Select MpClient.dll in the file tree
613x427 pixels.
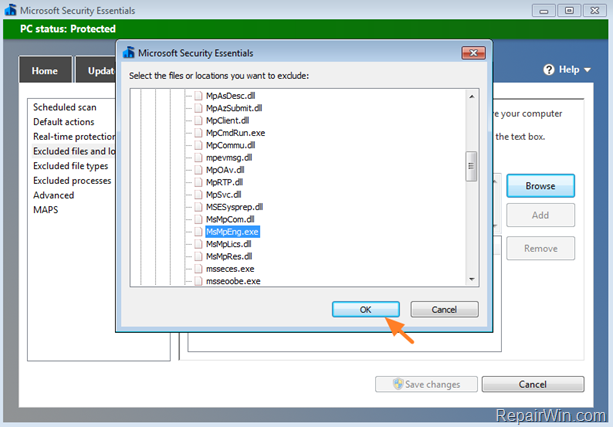coord(227,120)
